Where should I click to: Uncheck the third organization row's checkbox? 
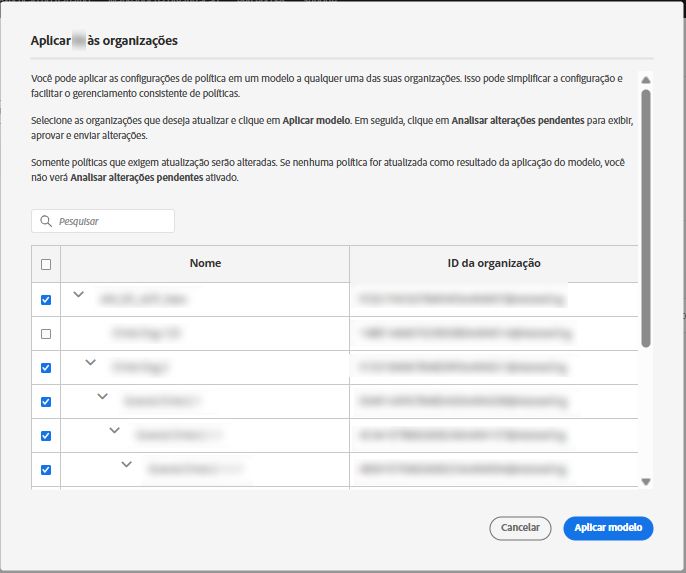click(x=46, y=368)
